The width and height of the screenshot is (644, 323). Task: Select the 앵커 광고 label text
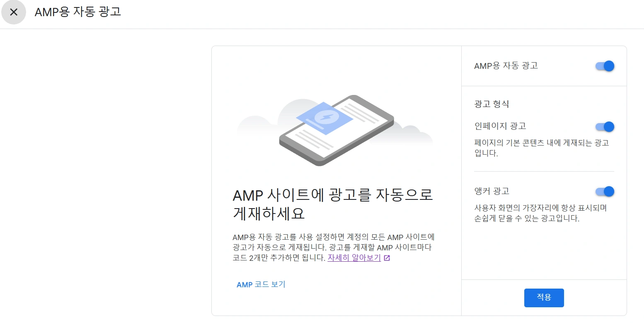coord(491,191)
